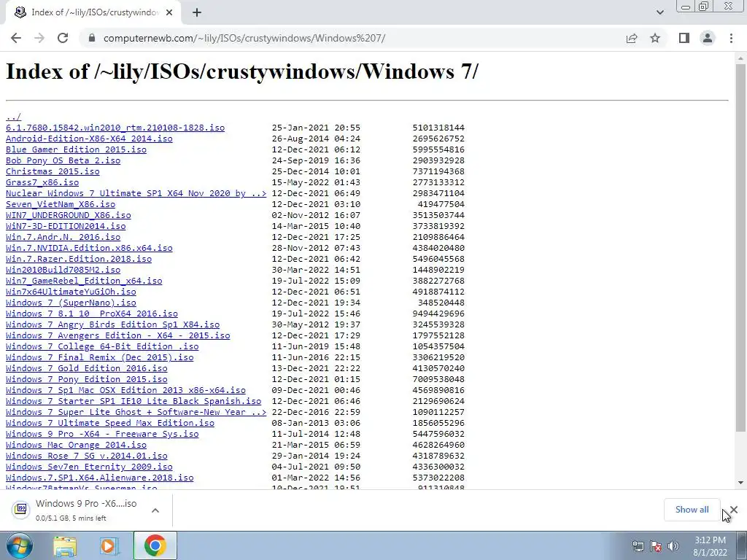747x560 pixels.
Task: Click the address bar URL
Action: click(244, 38)
